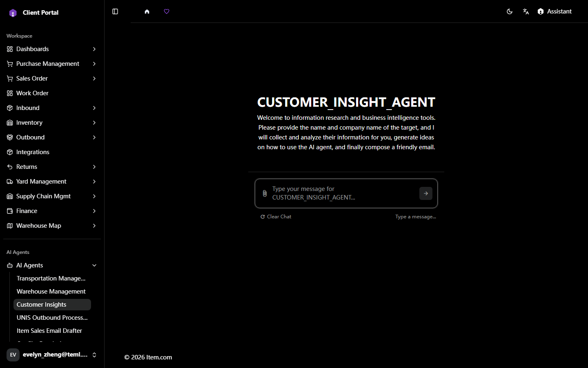Clear the chat history
Image resolution: width=588 pixels, height=368 pixels.
coord(276,217)
